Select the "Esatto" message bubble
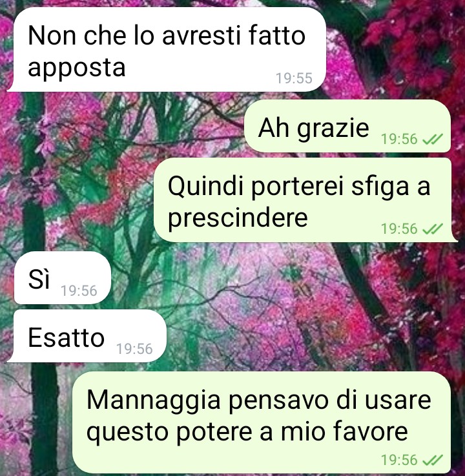This screenshot has height=476, width=465. click(87, 336)
